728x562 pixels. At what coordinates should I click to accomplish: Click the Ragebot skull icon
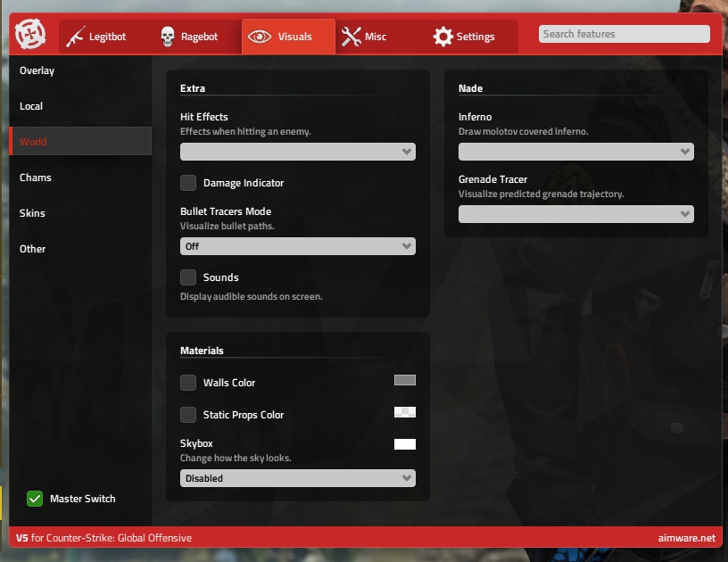[x=167, y=37]
